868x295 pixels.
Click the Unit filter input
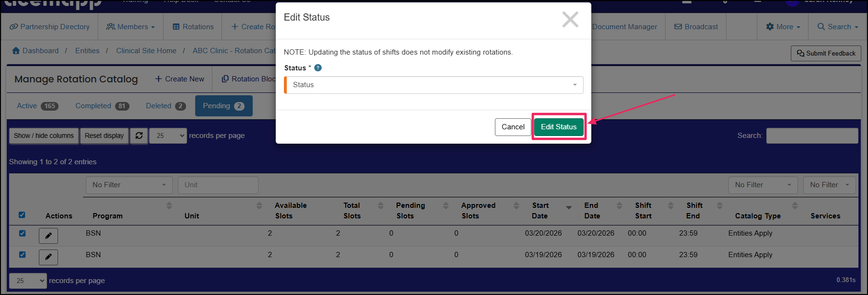218,185
